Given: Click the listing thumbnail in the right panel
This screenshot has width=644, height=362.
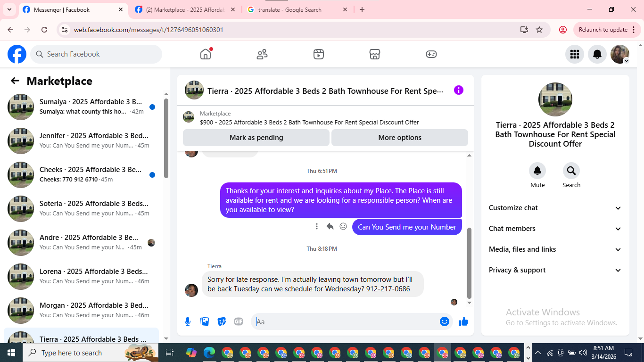Looking at the screenshot, I should (555, 99).
